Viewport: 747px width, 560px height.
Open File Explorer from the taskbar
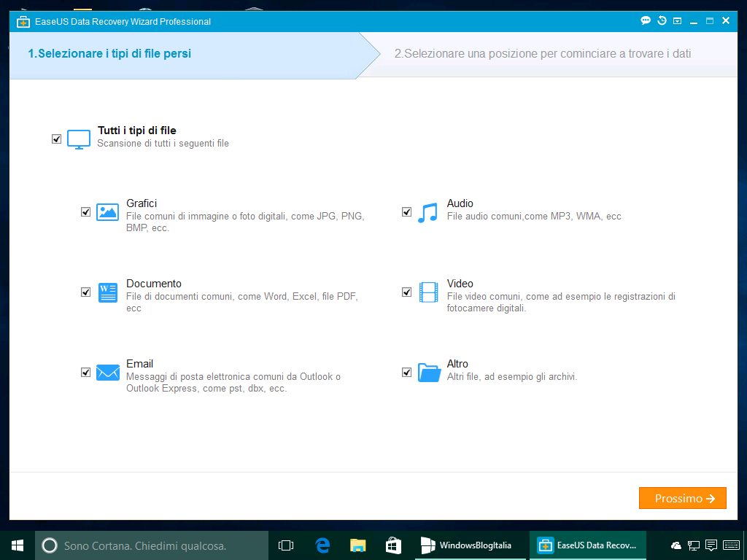pos(357,545)
